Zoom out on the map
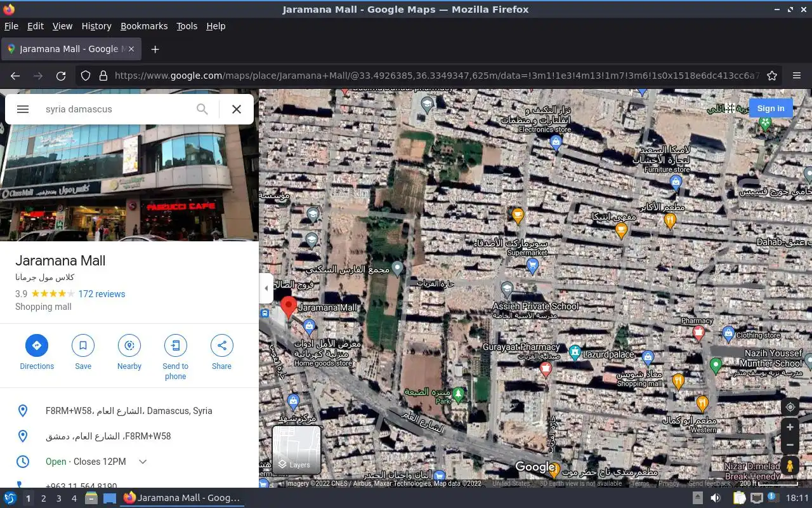Viewport: 812px width, 508px height. click(790, 444)
